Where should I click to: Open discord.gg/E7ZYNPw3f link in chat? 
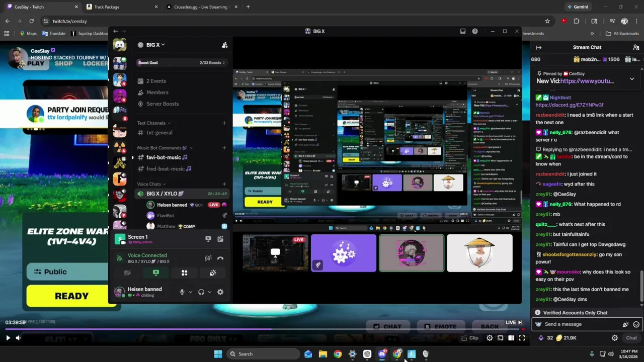(569, 105)
